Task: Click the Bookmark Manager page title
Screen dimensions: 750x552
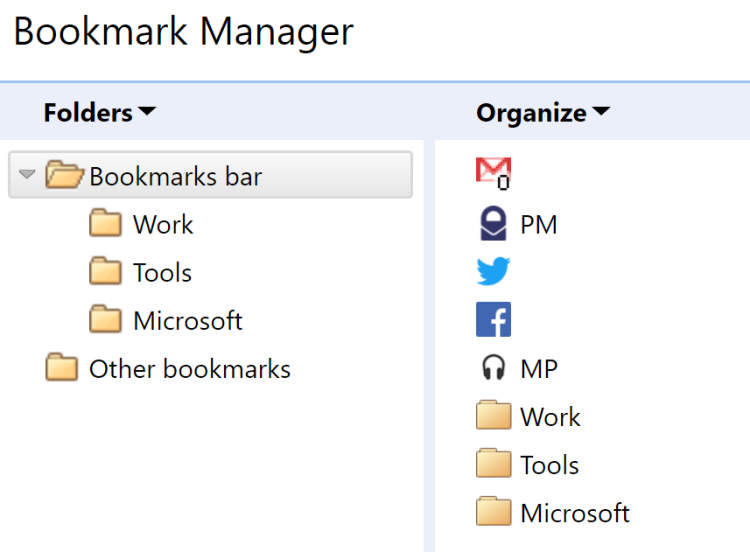Action: click(x=184, y=32)
